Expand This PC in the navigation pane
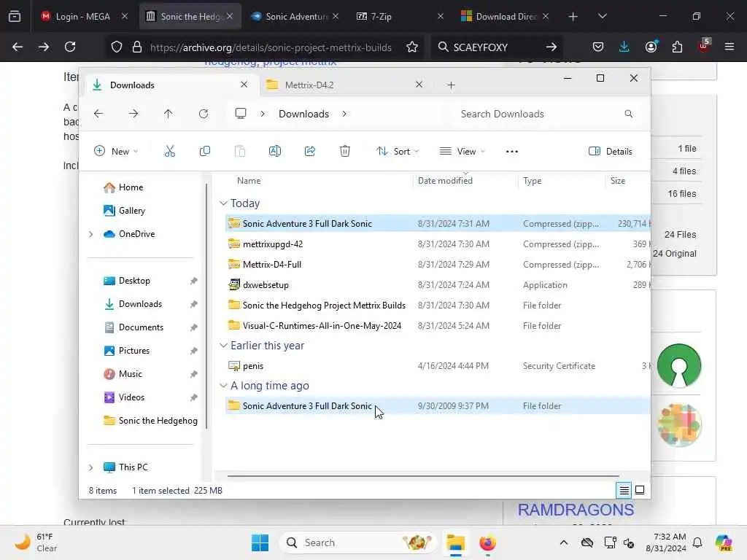Image resolution: width=747 pixels, height=560 pixels. pos(90,467)
